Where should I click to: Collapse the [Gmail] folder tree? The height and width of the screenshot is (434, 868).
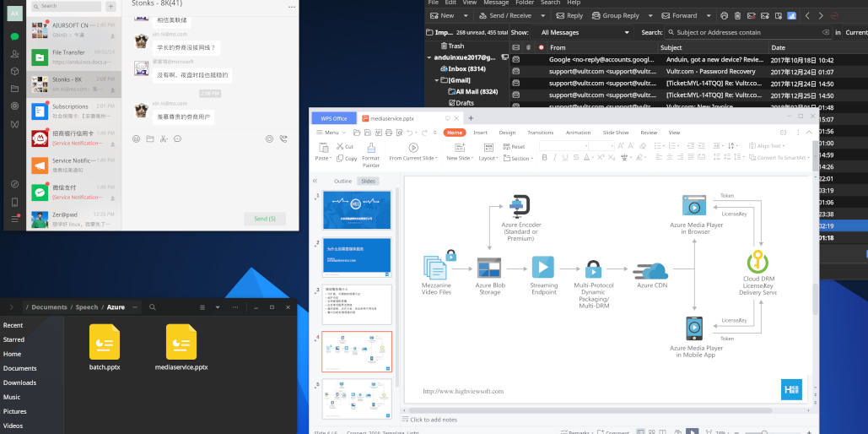click(437, 79)
